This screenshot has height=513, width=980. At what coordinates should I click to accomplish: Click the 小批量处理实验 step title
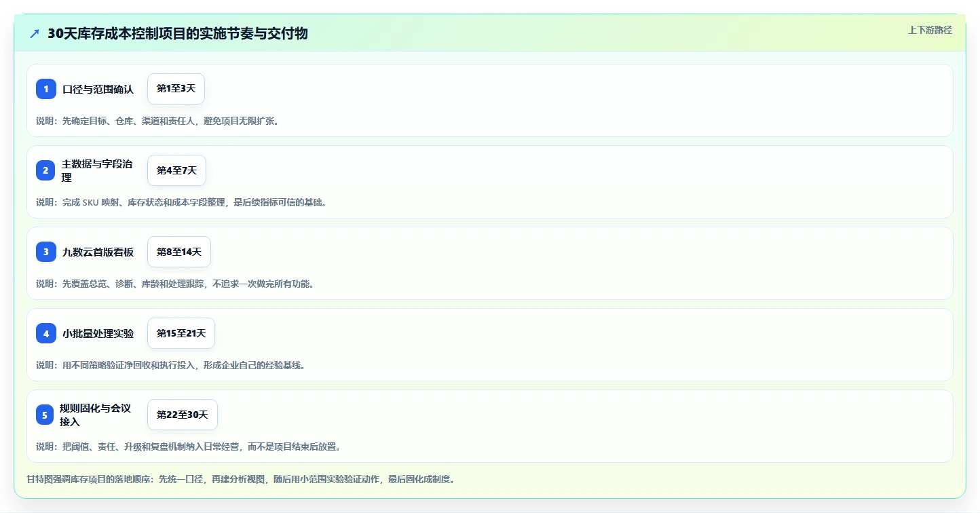98,333
